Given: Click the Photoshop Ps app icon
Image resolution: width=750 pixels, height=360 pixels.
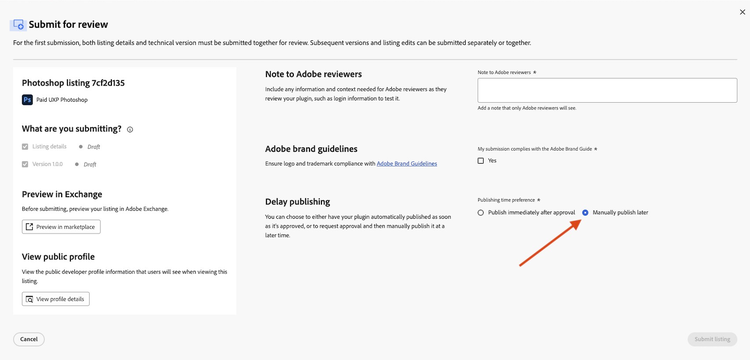Looking at the screenshot, I should [27, 100].
